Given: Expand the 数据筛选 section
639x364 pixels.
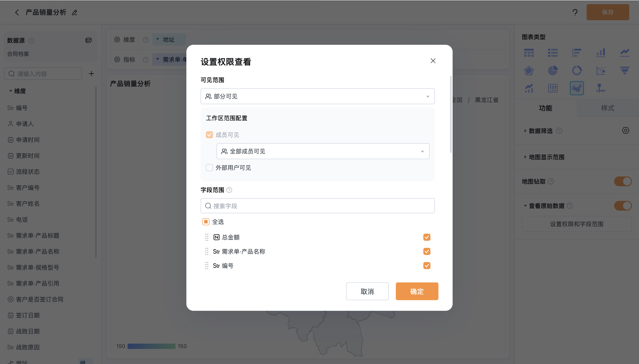Looking at the screenshot, I should [x=525, y=131].
